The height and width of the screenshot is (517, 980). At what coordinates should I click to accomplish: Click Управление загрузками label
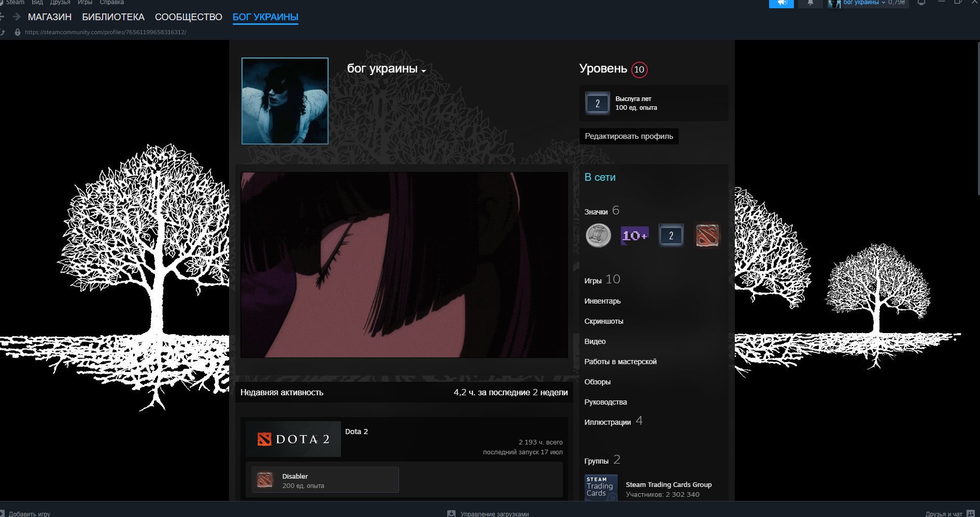494,514
